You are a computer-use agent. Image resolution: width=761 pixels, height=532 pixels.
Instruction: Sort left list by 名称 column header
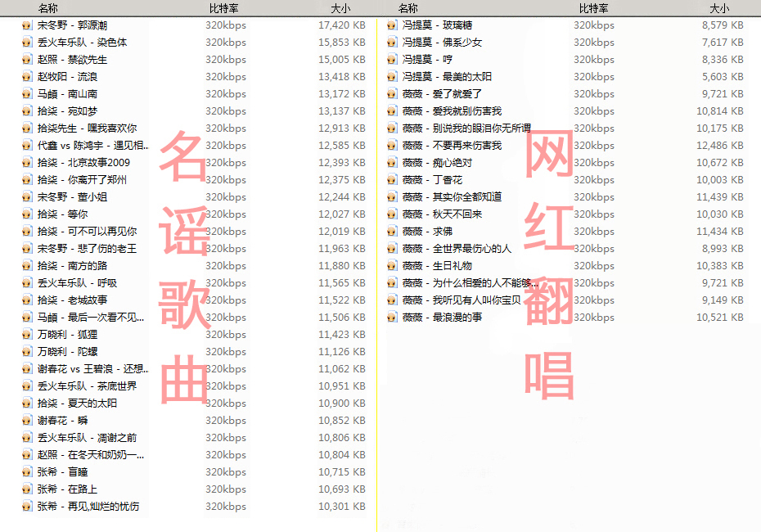[48, 8]
